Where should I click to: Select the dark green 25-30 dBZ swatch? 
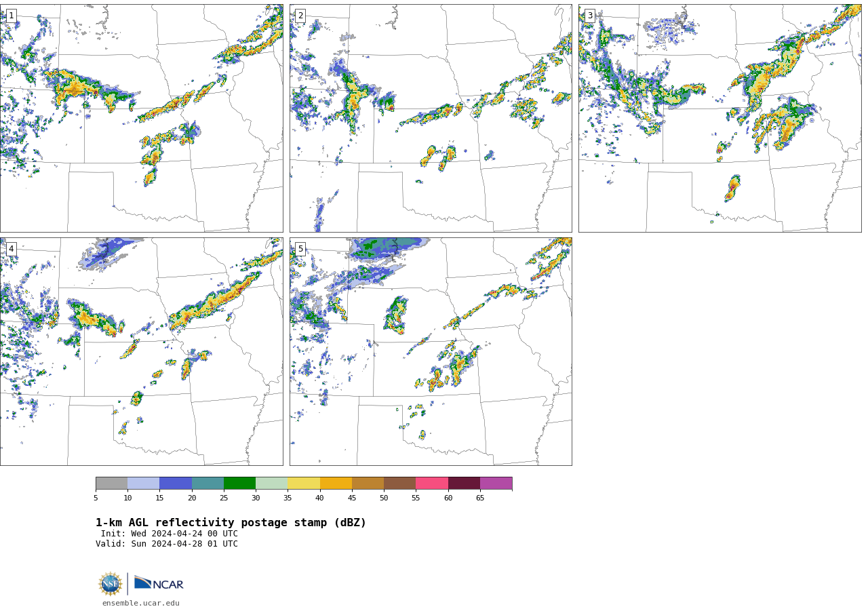click(x=239, y=484)
